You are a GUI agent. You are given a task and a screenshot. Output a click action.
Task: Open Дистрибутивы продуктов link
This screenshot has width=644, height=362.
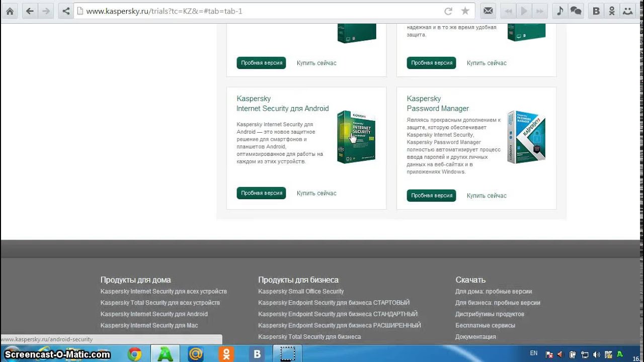(490, 314)
